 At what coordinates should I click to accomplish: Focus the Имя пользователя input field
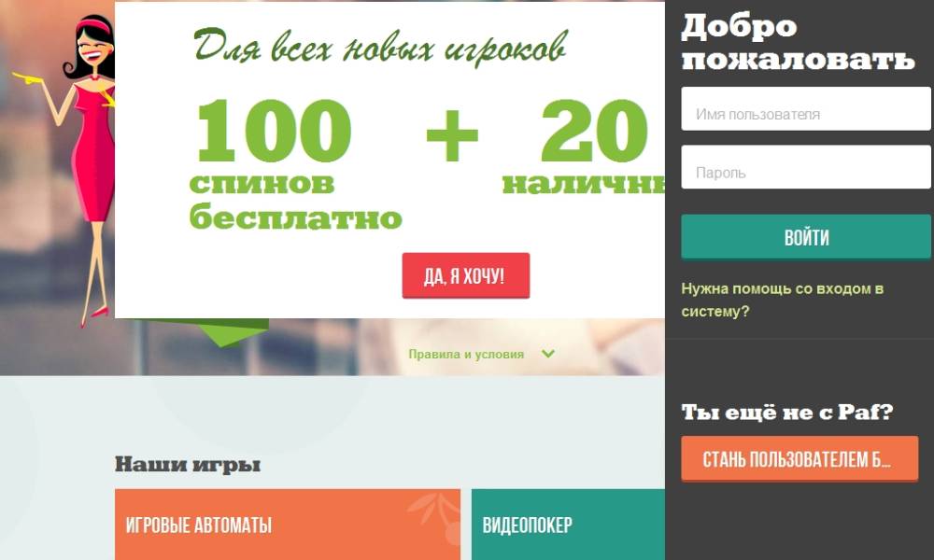[806, 109]
